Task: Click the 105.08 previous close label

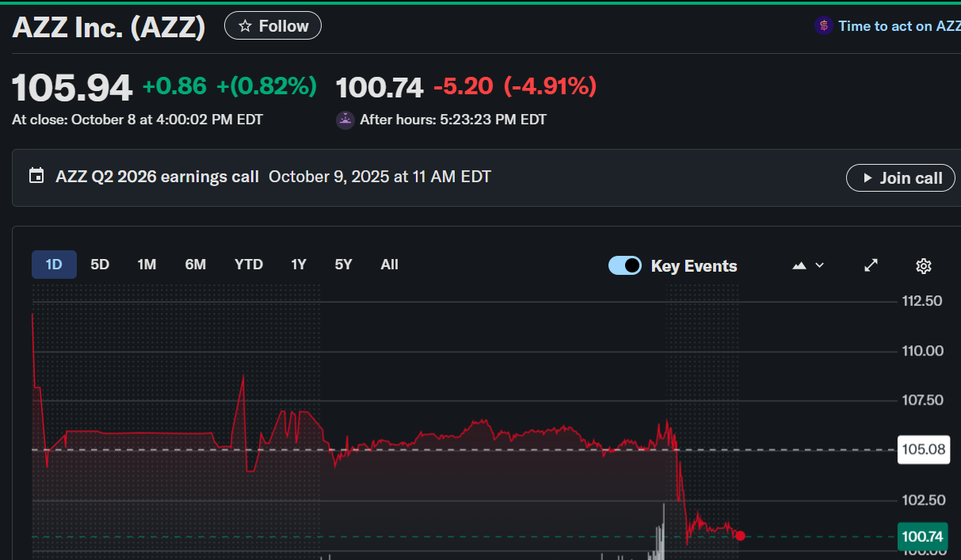Action: (x=923, y=450)
